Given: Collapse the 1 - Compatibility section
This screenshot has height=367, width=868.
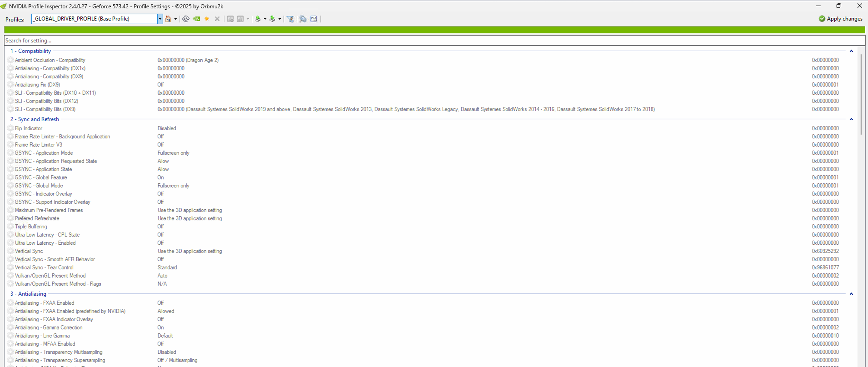Looking at the screenshot, I should point(851,51).
